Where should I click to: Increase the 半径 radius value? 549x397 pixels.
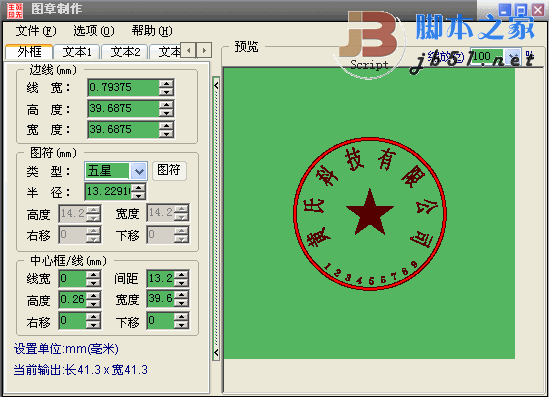(x=139, y=188)
